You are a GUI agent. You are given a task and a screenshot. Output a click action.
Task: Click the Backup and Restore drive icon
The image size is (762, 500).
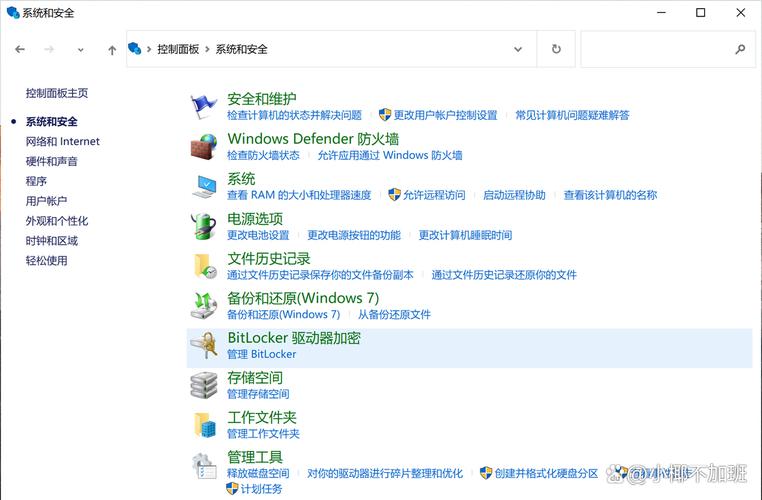pyautogui.click(x=203, y=306)
